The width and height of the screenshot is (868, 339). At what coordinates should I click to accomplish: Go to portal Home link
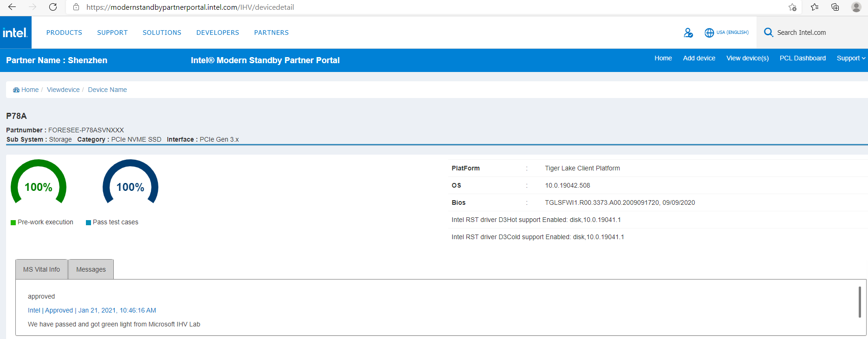pyautogui.click(x=663, y=58)
